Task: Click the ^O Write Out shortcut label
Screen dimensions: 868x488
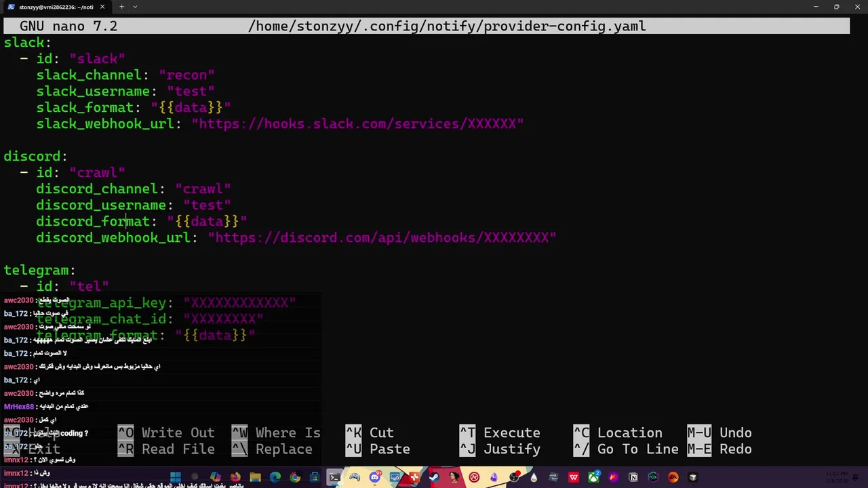Action: pos(166,433)
